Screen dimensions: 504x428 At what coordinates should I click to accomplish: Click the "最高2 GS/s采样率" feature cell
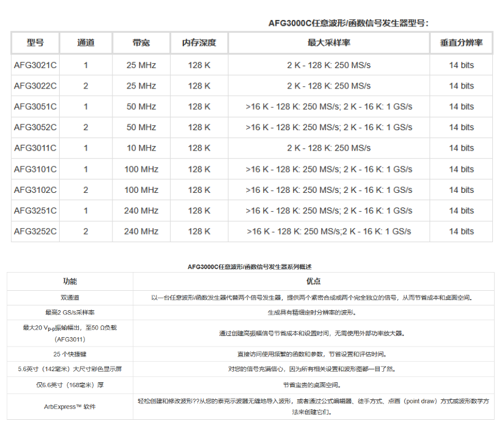pos(70,312)
